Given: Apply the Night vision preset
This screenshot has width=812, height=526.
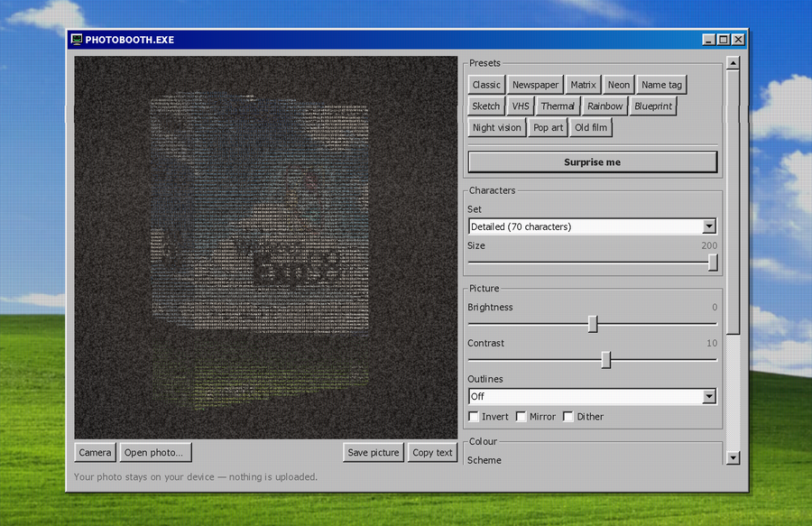Looking at the screenshot, I should tap(496, 127).
